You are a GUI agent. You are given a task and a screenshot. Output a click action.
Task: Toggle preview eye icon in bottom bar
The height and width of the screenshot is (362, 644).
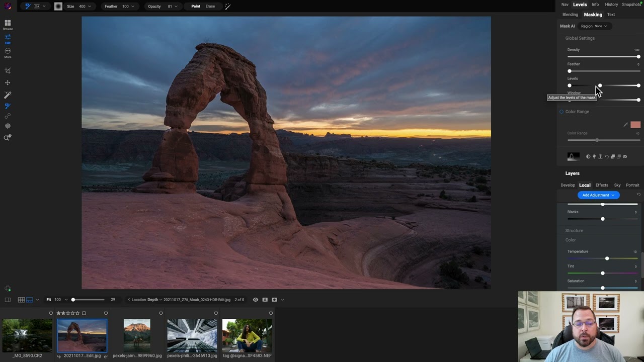click(x=256, y=300)
